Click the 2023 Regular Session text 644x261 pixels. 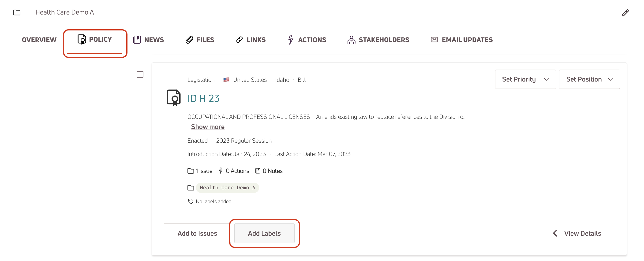(244, 141)
